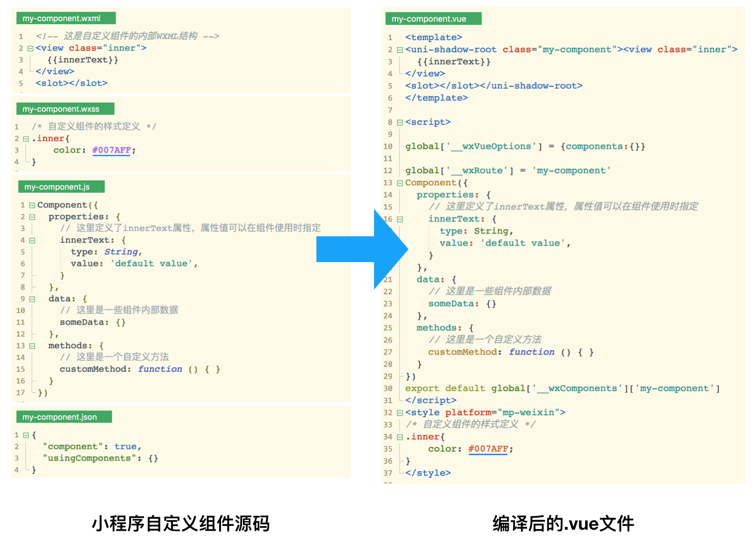Click line number 17 in my-component.js gutter
The image size is (756, 554).
point(20,393)
